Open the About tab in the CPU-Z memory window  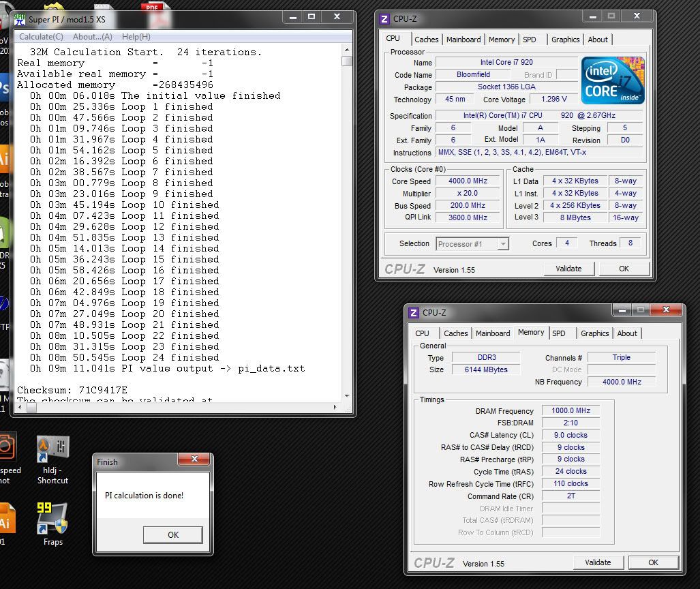pos(627,333)
